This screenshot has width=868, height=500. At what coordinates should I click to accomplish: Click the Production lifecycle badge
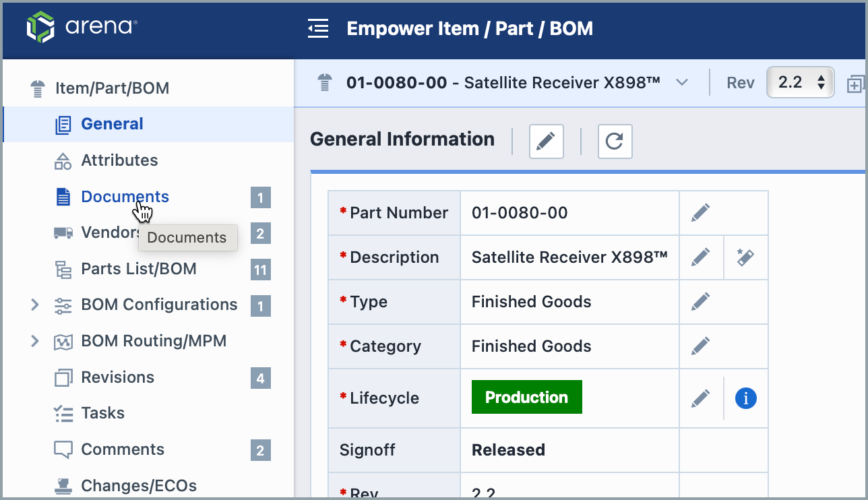(527, 398)
